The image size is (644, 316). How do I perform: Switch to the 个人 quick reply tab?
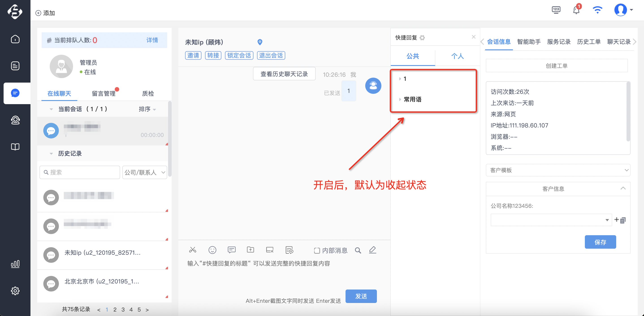pos(457,56)
